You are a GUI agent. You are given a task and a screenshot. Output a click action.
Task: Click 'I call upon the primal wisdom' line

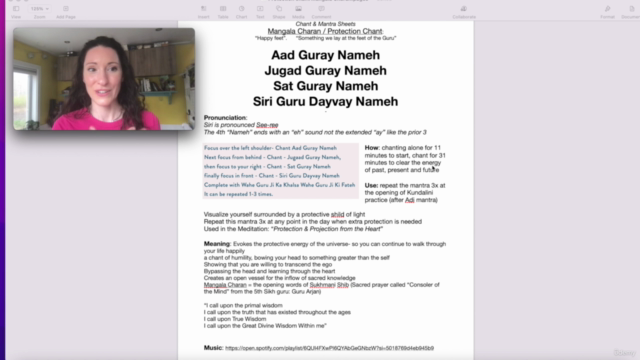tap(243, 305)
